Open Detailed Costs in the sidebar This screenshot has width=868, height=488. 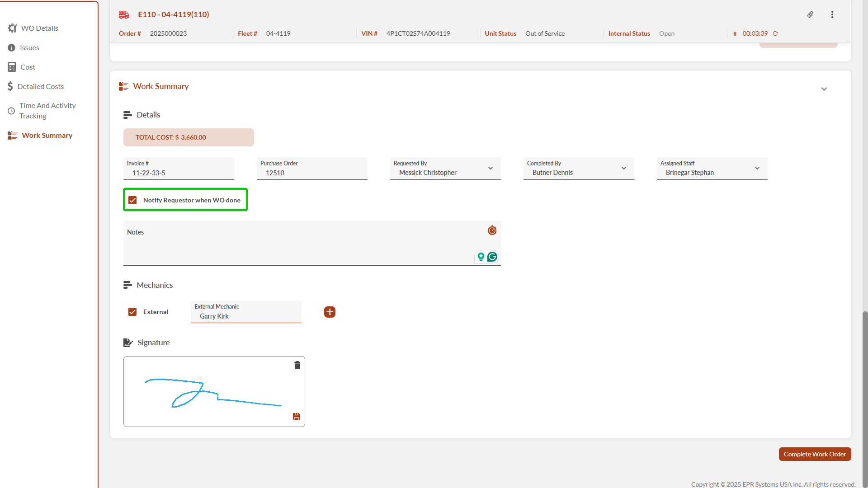[x=40, y=86]
